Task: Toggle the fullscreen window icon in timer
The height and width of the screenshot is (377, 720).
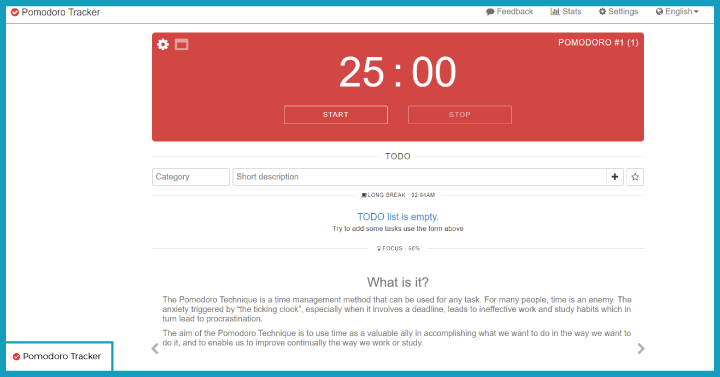Action: [x=181, y=45]
